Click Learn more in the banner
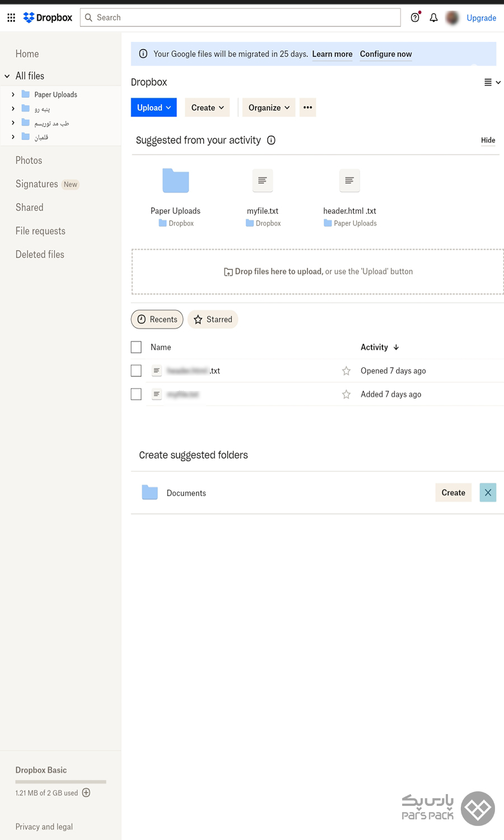 333,54
